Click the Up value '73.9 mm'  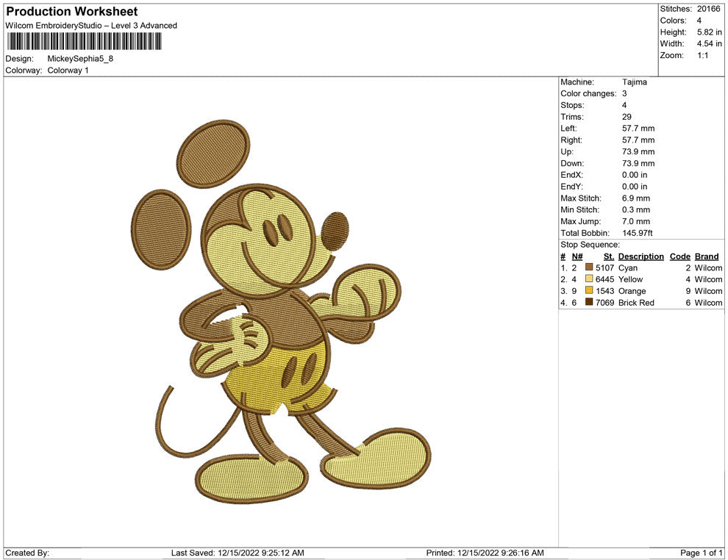click(x=638, y=151)
